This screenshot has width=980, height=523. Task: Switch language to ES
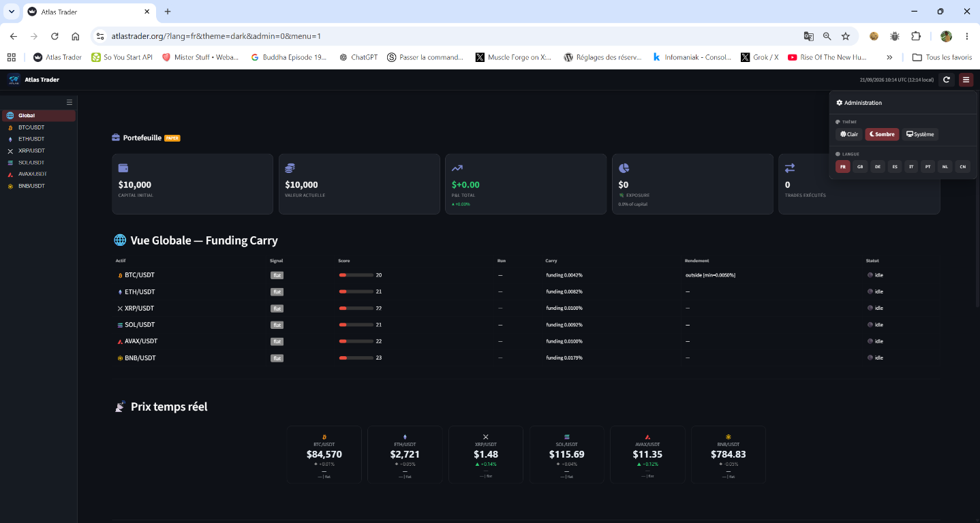coord(894,166)
